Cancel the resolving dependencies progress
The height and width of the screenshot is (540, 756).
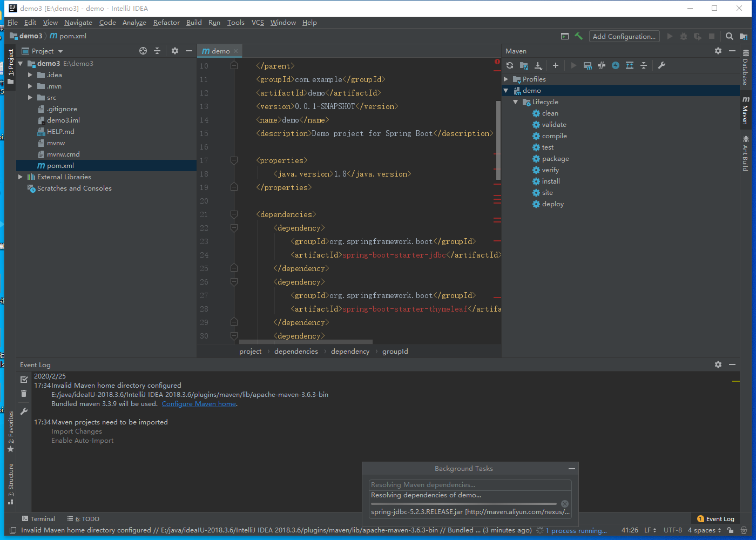(x=564, y=504)
